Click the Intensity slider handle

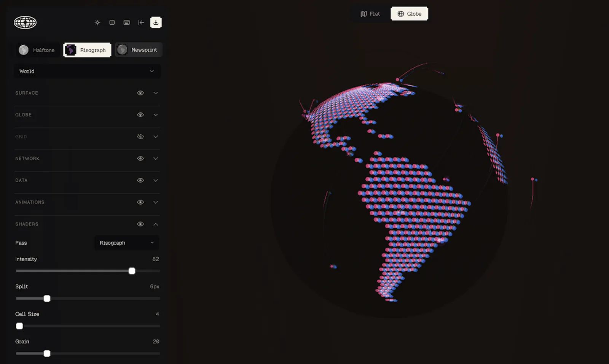[x=132, y=271]
